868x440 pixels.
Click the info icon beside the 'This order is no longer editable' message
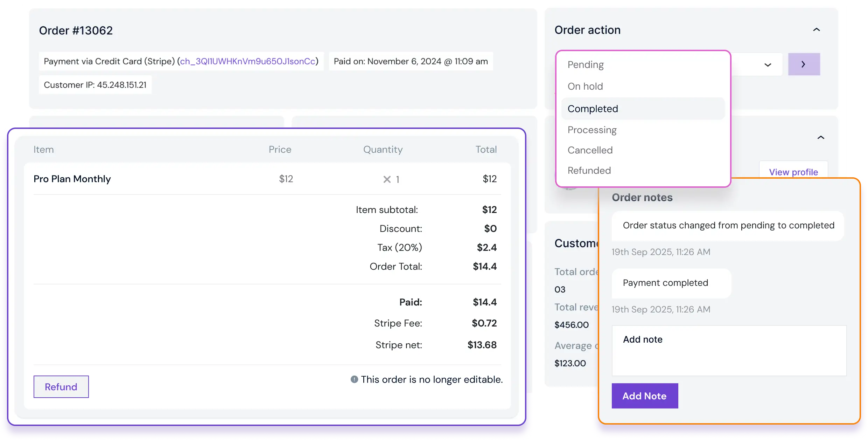354,379
